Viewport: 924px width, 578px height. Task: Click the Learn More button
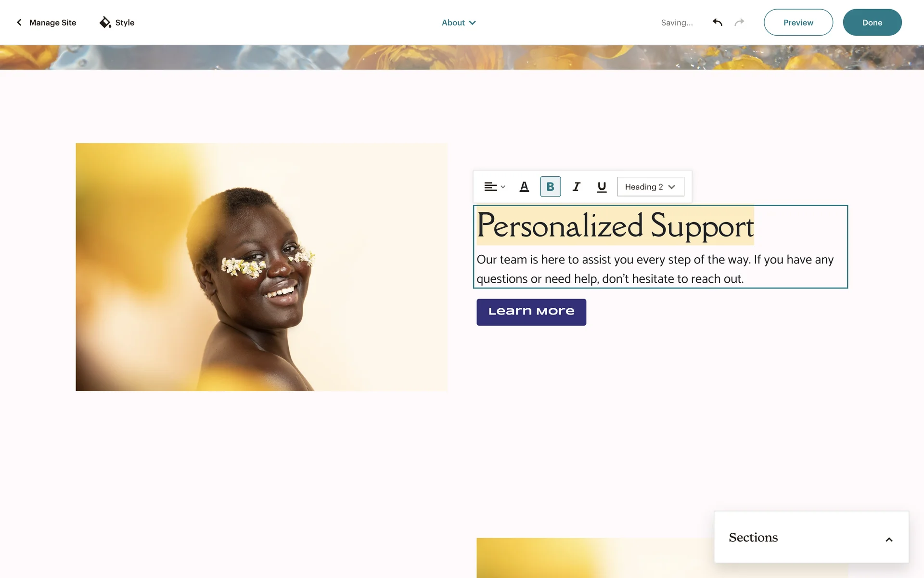(x=531, y=312)
